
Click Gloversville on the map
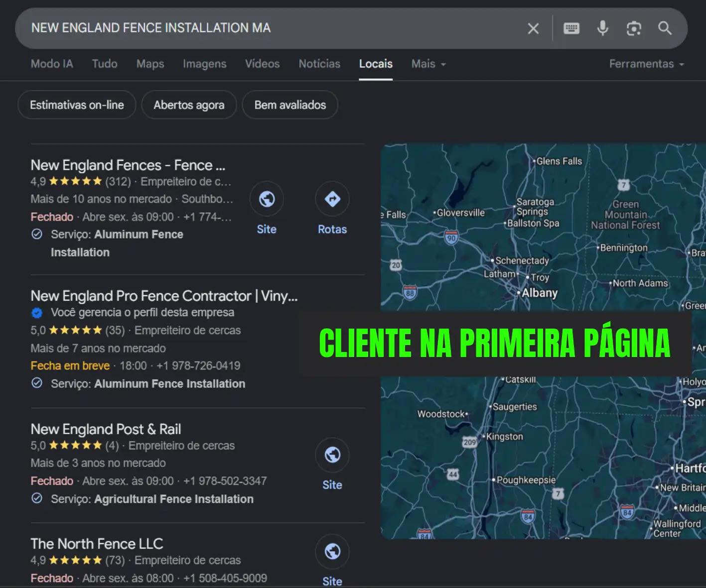point(461,213)
